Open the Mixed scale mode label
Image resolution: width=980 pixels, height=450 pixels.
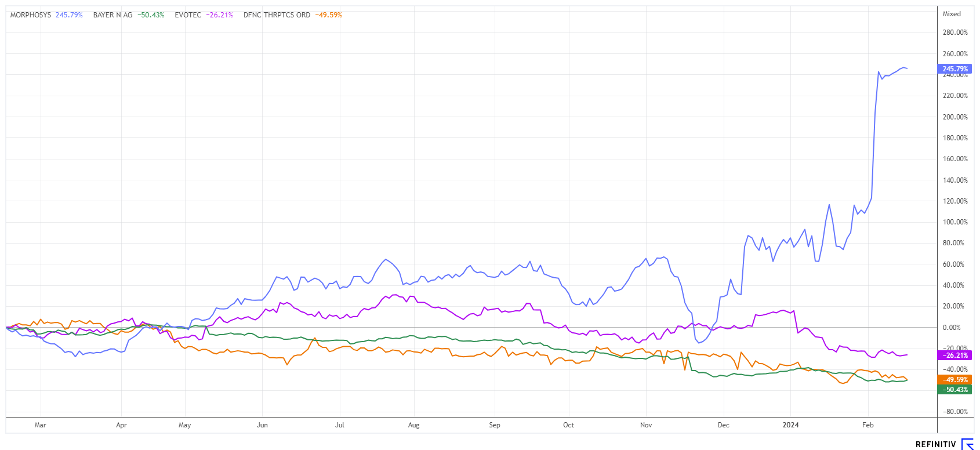pos(952,14)
